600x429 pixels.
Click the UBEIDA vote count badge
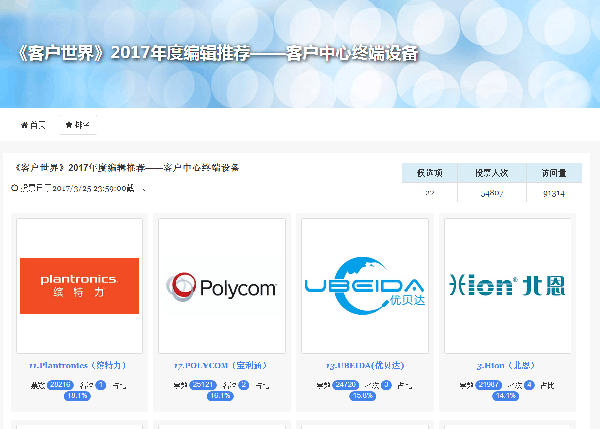tap(347, 384)
